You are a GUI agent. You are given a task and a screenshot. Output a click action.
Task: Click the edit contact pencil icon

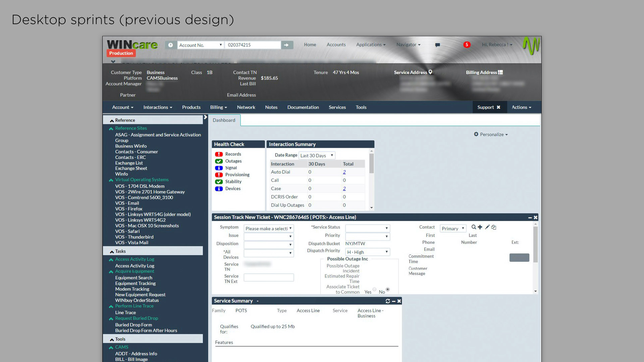[x=487, y=227]
